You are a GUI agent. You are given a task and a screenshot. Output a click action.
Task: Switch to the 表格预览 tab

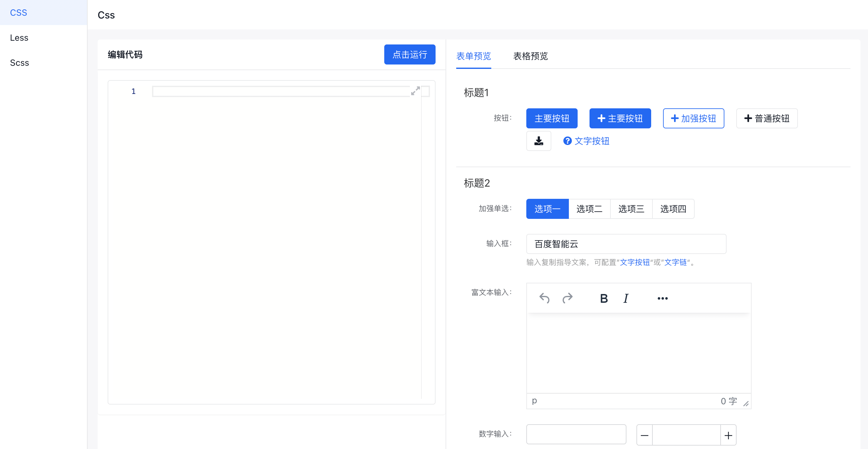click(x=530, y=56)
